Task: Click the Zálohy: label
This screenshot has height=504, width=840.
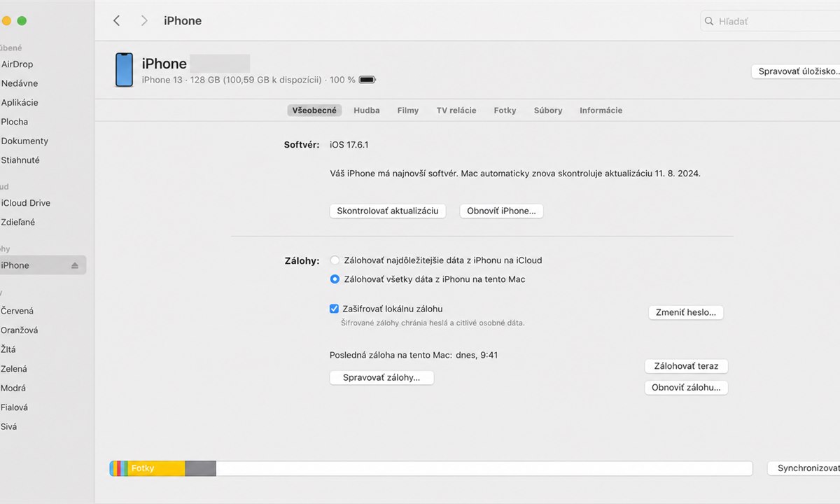Action: click(302, 260)
